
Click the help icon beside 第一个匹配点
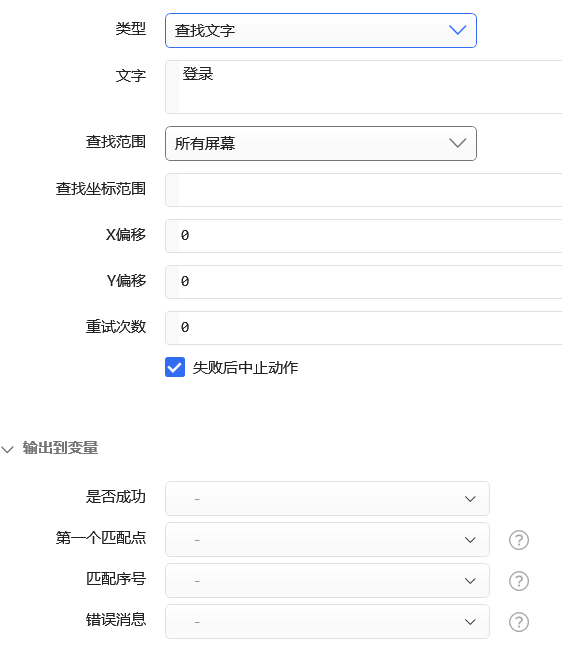point(519,540)
